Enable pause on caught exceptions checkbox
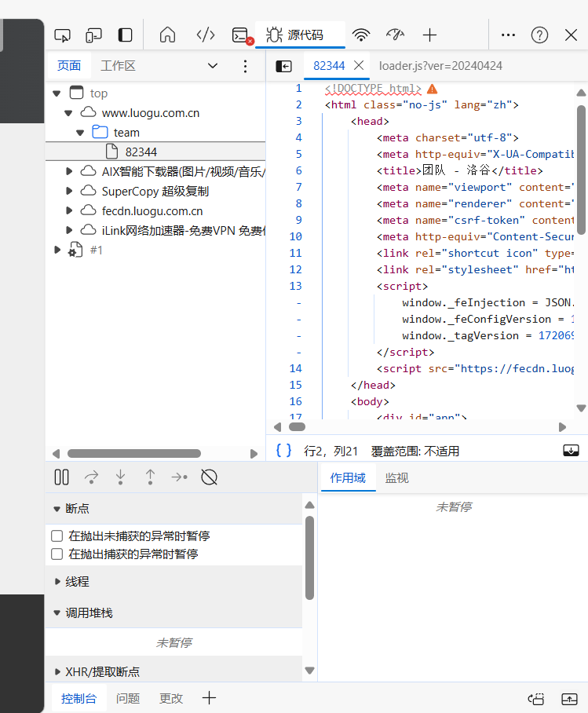The height and width of the screenshot is (713, 588). (57, 554)
